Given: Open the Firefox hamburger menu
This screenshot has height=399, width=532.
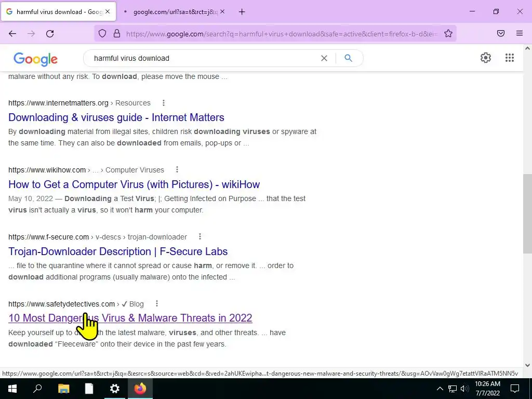Looking at the screenshot, I should pos(520,34).
